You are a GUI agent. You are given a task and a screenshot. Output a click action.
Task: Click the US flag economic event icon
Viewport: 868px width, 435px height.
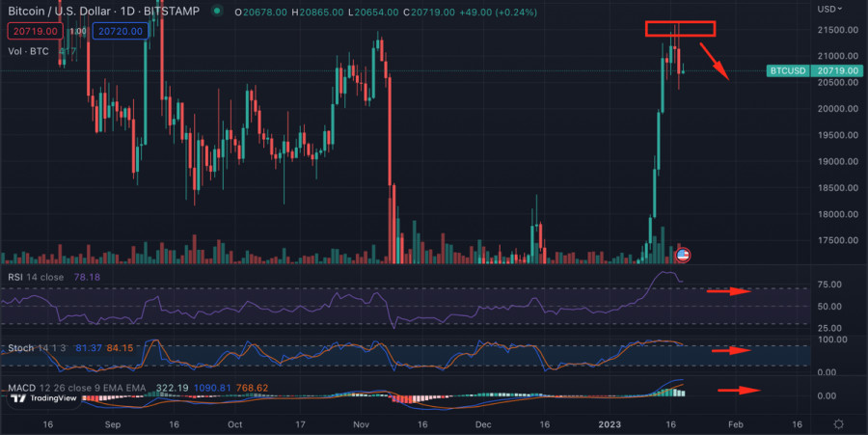(683, 256)
